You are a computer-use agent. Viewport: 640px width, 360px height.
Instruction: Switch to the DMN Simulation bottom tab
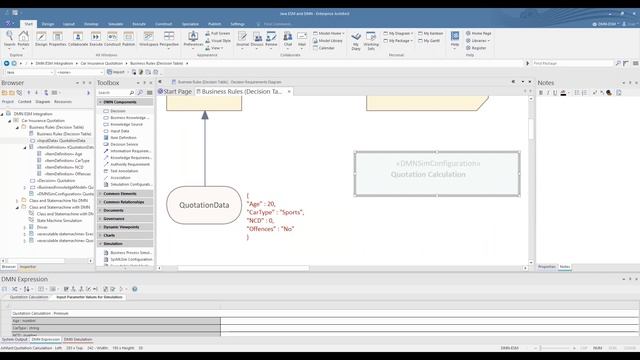tap(78, 340)
